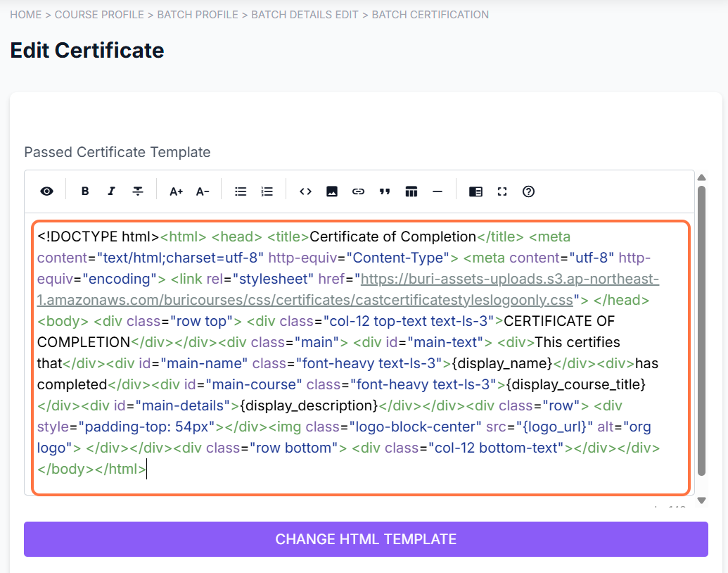Click on {display_course_title} placeholder
This screenshot has height=573, width=728.
click(x=575, y=384)
